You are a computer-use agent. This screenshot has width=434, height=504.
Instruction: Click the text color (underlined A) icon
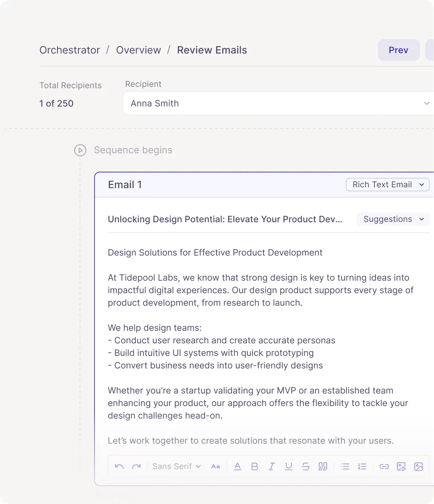tap(238, 466)
